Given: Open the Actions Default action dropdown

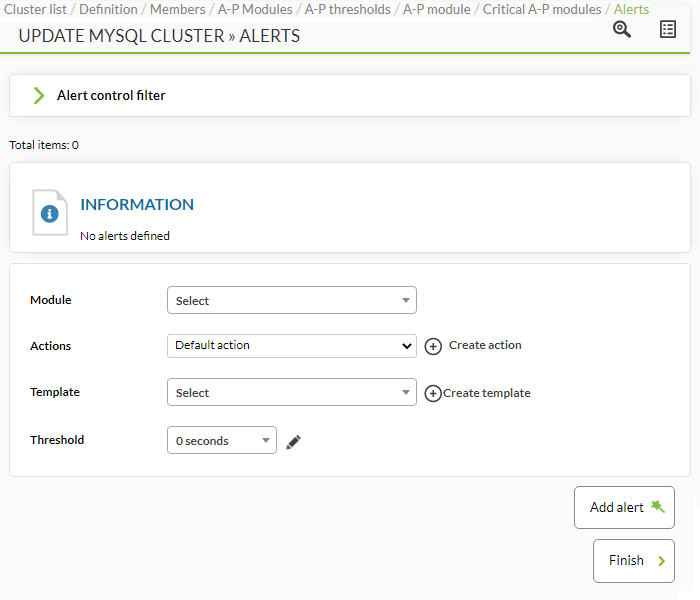Looking at the screenshot, I should tap(292, 346).
